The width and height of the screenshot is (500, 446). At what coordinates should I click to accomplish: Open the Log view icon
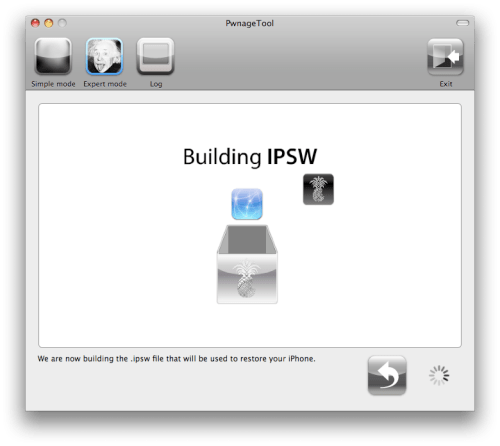coord(155,56)
